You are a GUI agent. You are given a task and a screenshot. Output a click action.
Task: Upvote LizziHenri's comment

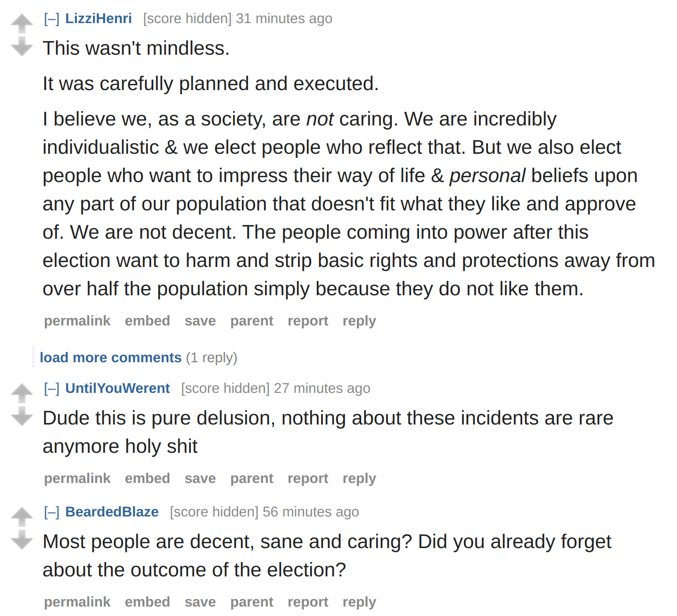pos(22,24)
